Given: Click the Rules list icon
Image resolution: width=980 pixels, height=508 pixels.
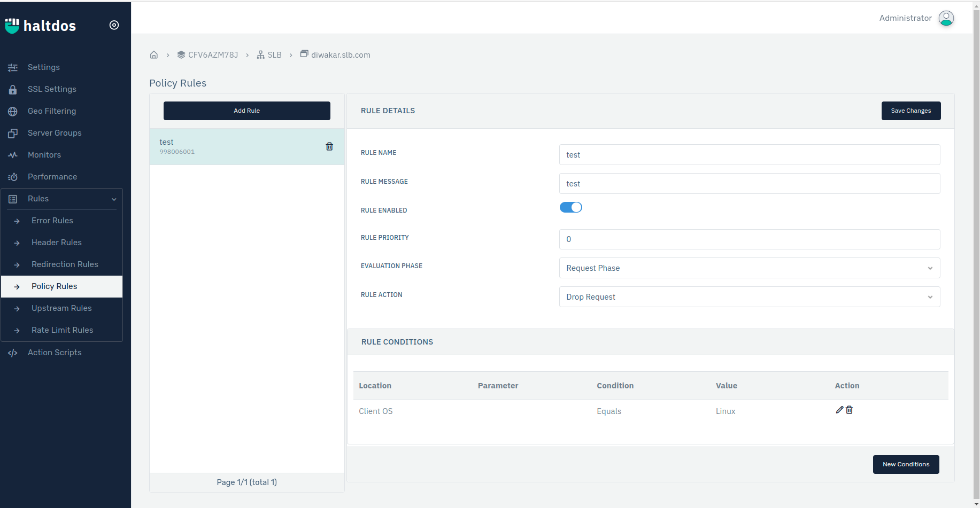Looking at the screenshot, I should click(13, 199).
